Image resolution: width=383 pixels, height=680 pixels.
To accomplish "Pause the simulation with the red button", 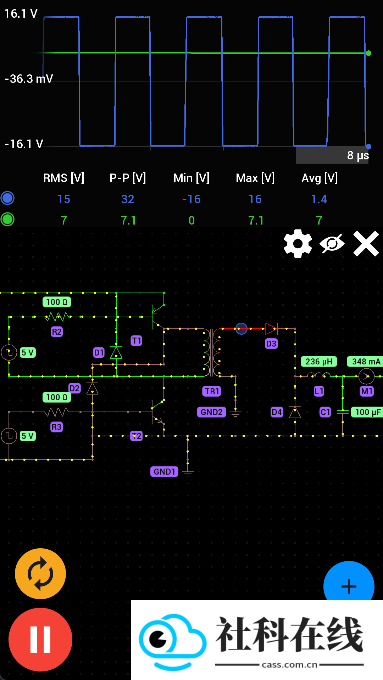I will 40,640.
